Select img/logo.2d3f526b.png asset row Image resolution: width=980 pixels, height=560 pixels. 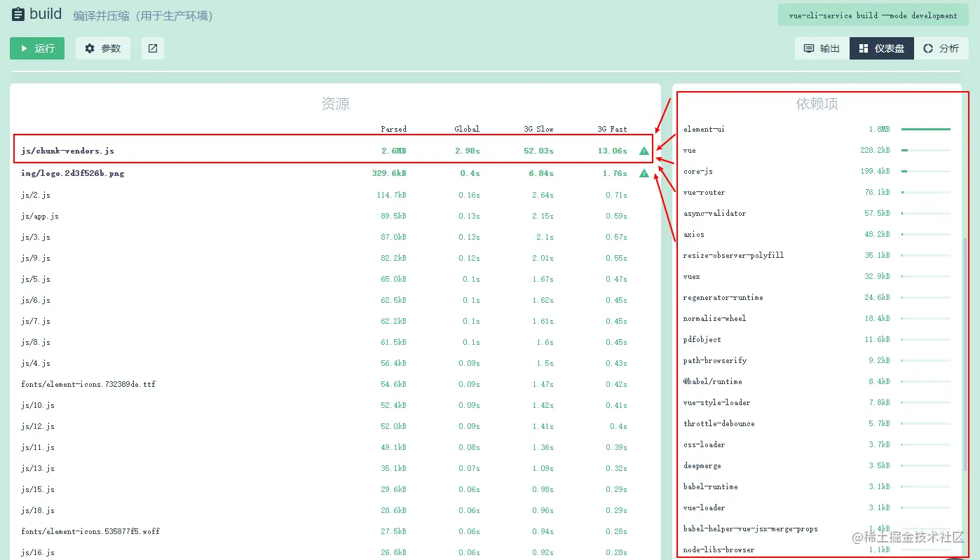(x=334, y=173)
